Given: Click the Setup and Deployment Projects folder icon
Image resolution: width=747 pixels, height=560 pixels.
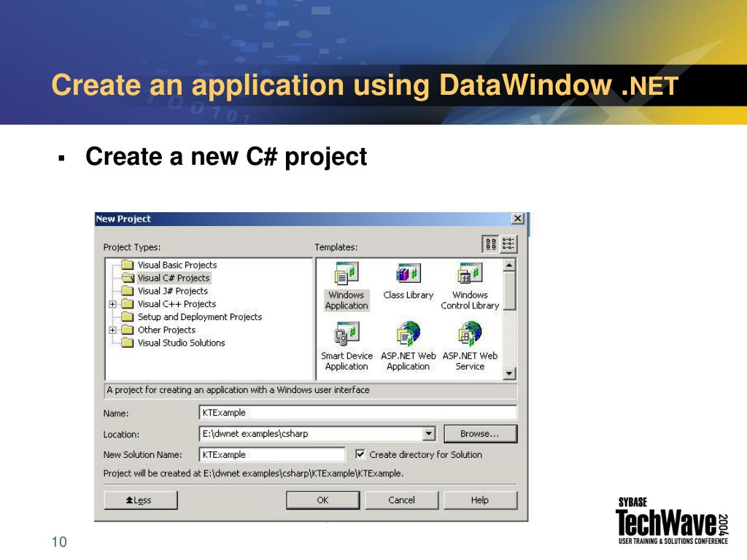Looking at the screenshot, I should click(127, 316).
